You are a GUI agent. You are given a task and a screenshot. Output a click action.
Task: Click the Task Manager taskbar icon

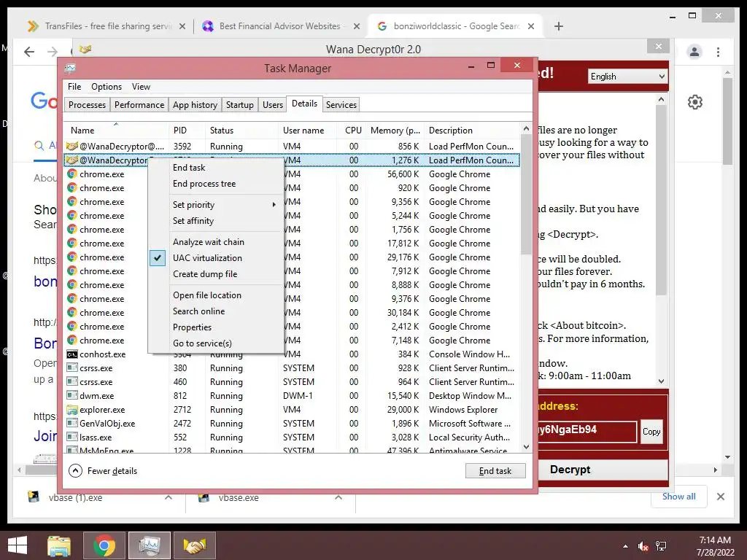pyautogui.click(x=149, y=545)
